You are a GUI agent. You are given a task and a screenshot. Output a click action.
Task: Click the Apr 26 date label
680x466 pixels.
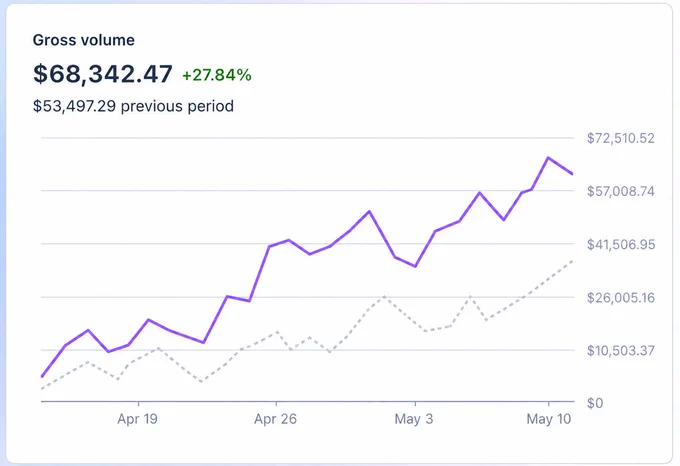[275, 419]
